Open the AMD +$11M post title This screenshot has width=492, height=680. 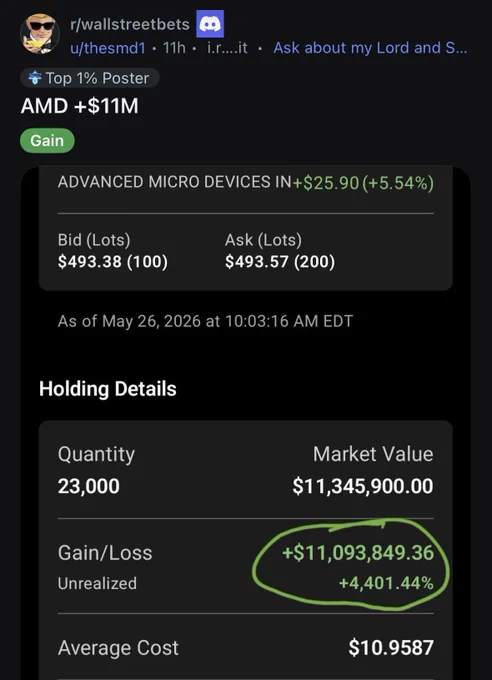pyautogui.click(x=79, y=106)
